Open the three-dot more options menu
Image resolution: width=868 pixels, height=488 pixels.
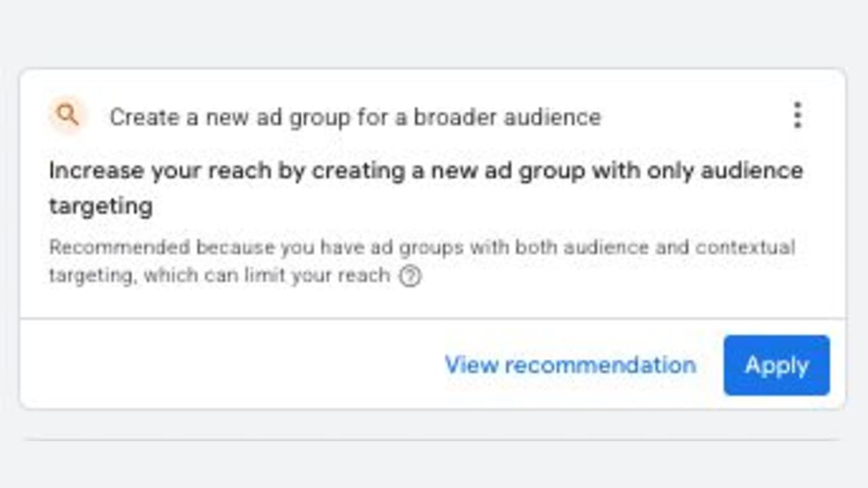coord(797,116)
